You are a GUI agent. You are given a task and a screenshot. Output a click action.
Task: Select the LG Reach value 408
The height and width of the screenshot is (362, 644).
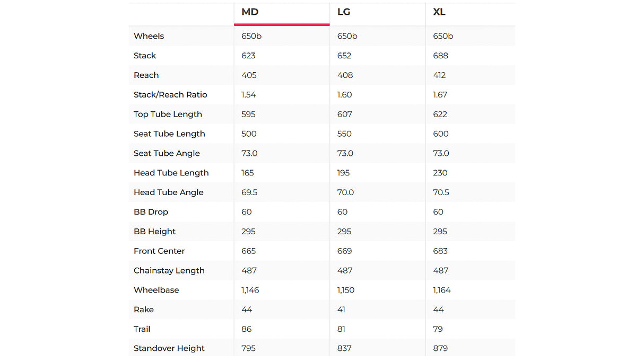tap(345, 75)
